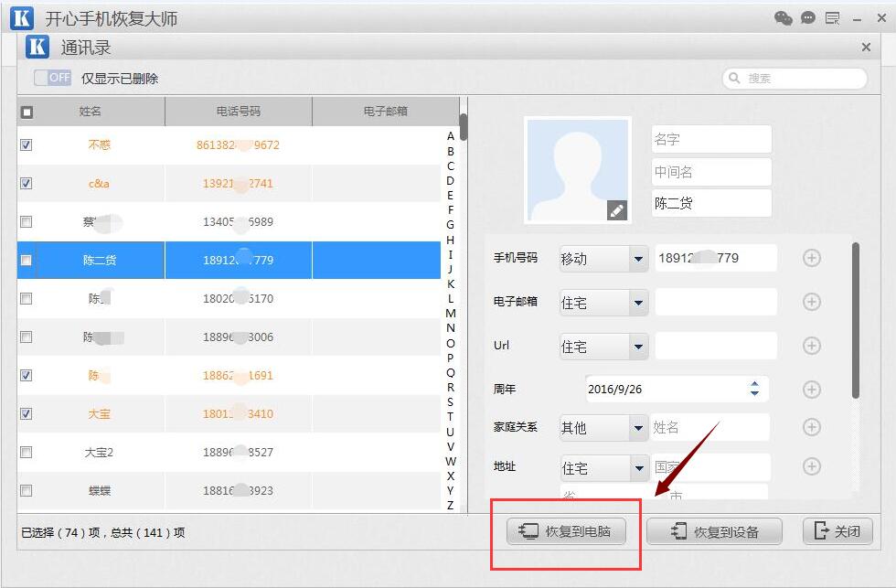Click the 周年 date field 2016/9/26

click(677, 390)
